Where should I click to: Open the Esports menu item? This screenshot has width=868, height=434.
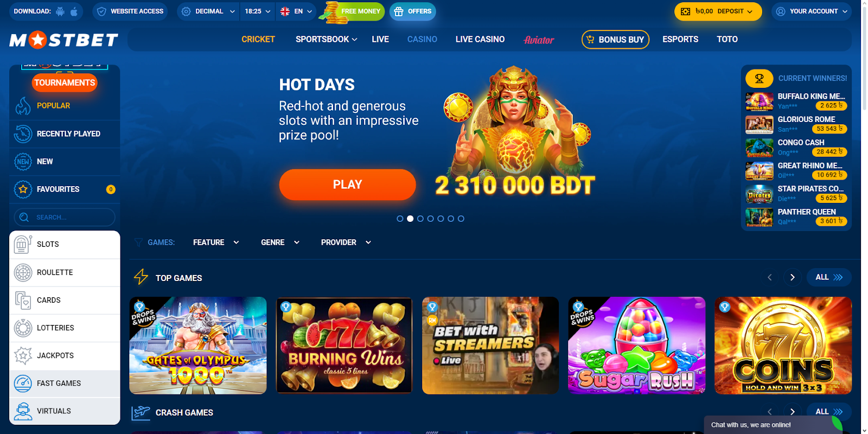click(680, 39)
